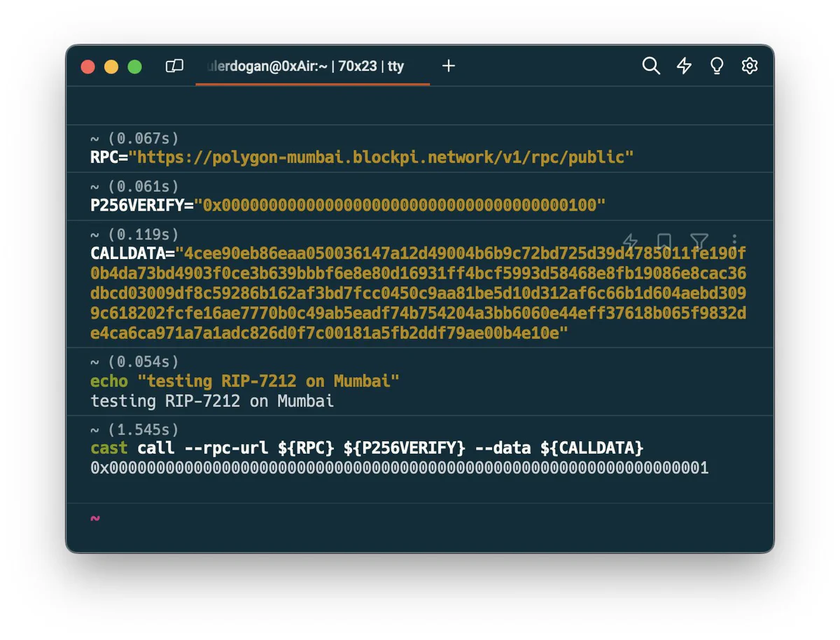The image size is (840, 640).
Task: Click the filter icon on the CALLDATA block
Action: point(699,242)
